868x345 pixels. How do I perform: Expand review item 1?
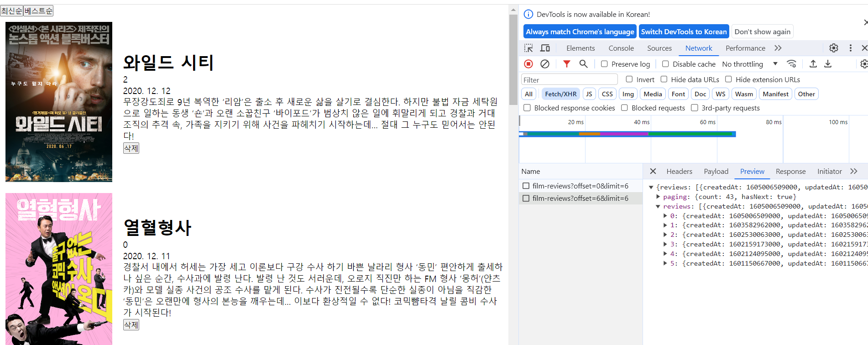[665, 225]
